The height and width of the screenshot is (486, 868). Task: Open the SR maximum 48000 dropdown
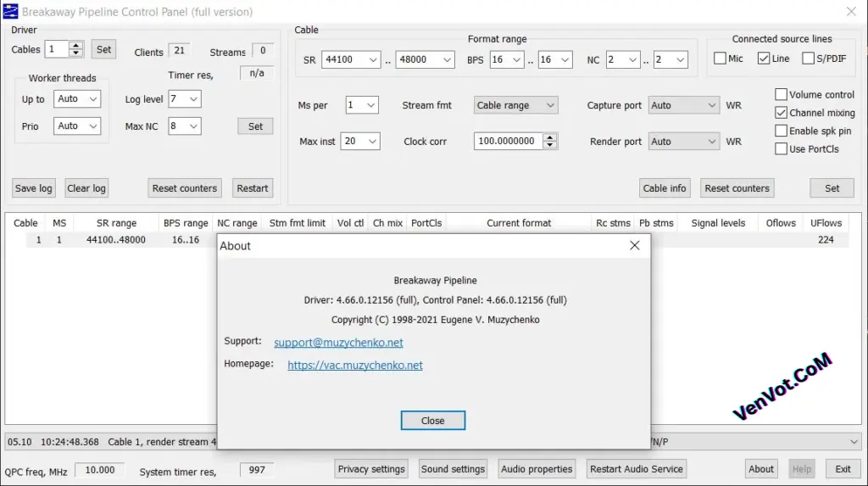click(x=426, y=60)
